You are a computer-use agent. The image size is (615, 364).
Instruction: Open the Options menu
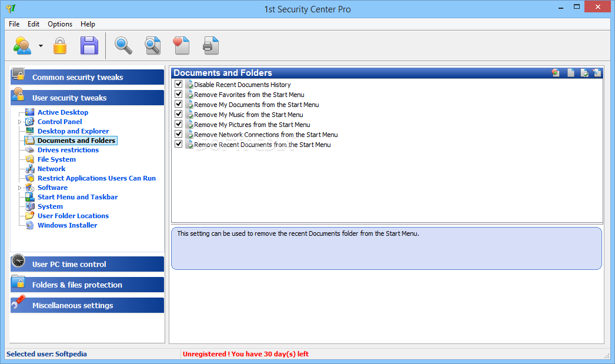pos(60,24)
